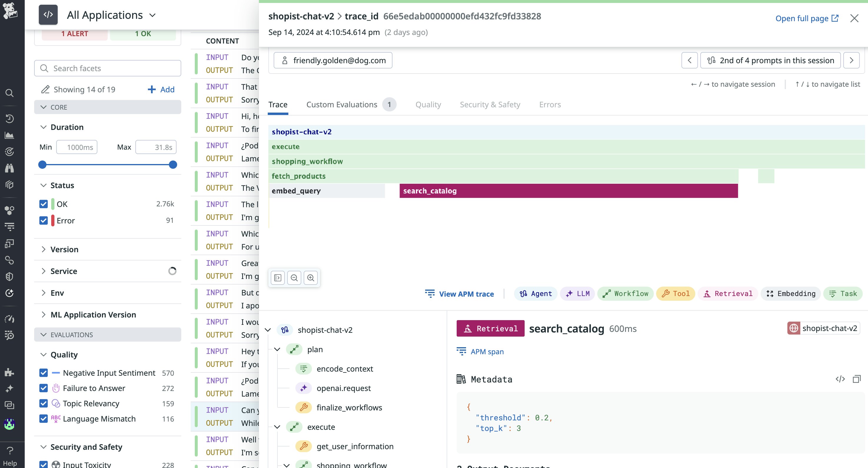Click the zoom out magnifier on trace view
The width and height of the screenshot is (868, 468).
pos(294,278)
